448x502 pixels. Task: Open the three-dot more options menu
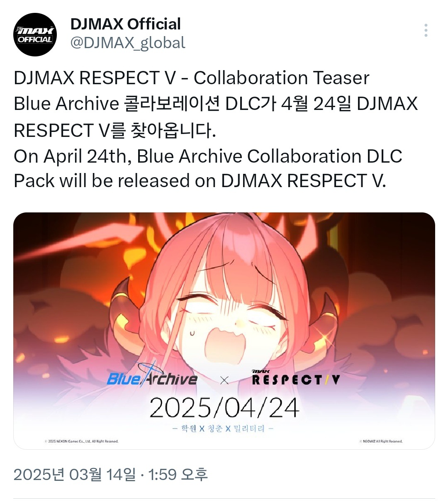click(x=426, y=31)
